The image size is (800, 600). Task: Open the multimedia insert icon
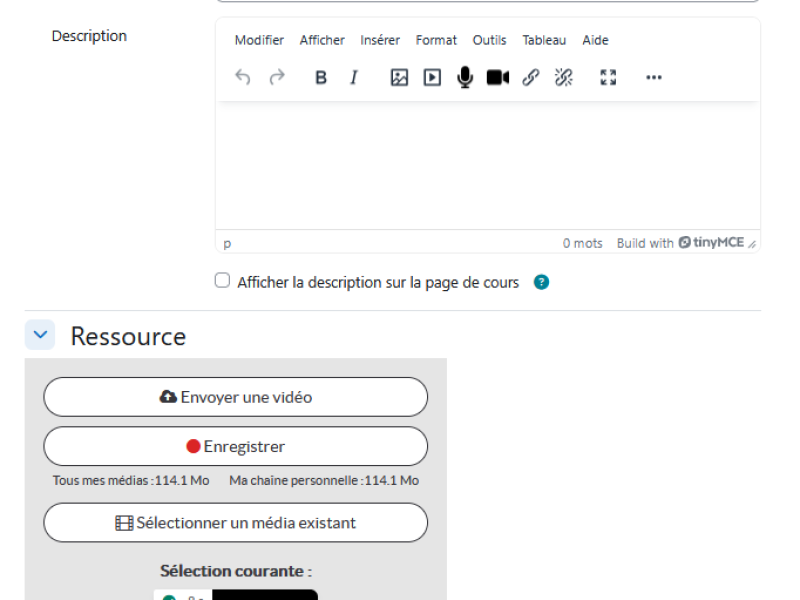click(x=432, y=78)
